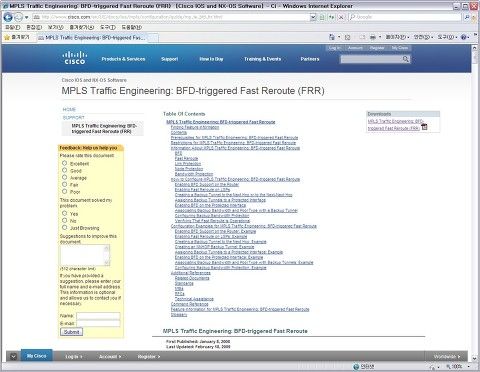Select the Poor rating radio button
Image resolution: width=480 pixels, height=372 pixels.
[x=65, y=191]
